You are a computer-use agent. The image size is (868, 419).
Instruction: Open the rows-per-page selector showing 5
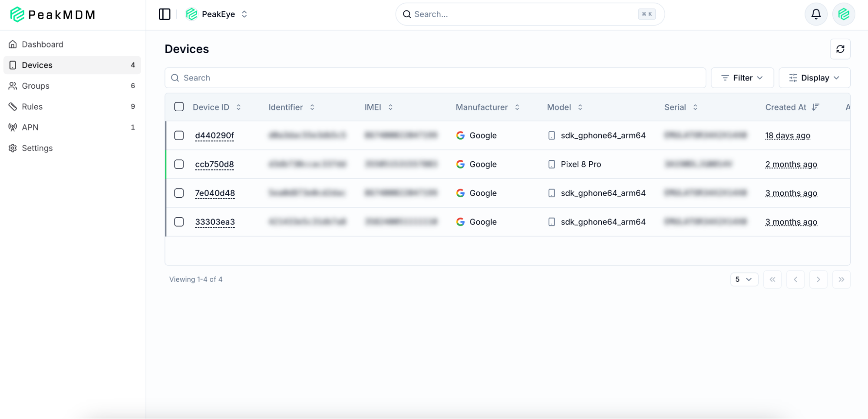tap(744, 279)
